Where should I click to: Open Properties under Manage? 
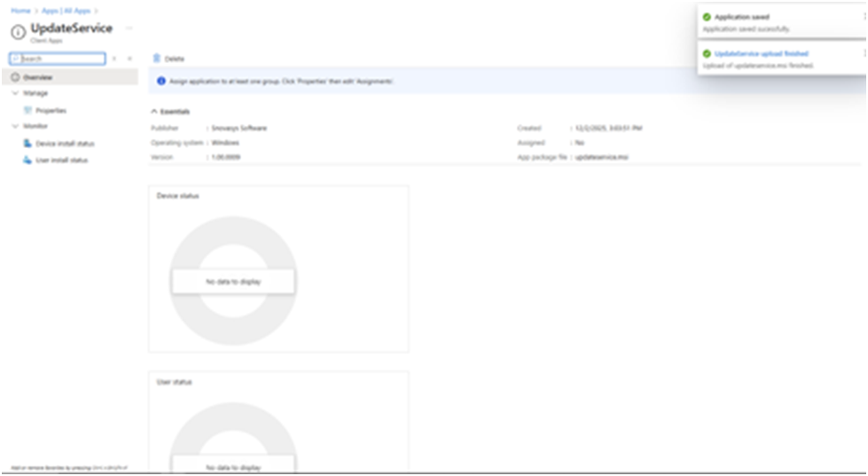click(51, 110)
